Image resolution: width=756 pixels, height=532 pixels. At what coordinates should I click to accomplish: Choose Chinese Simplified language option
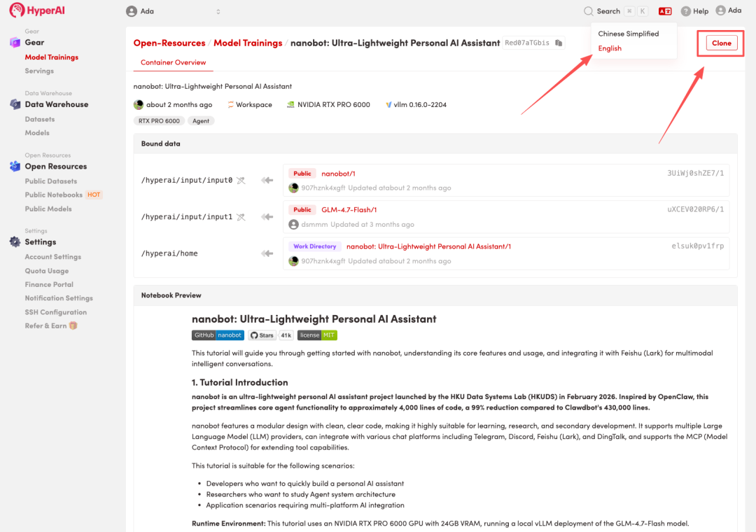[x=628, y=34]
